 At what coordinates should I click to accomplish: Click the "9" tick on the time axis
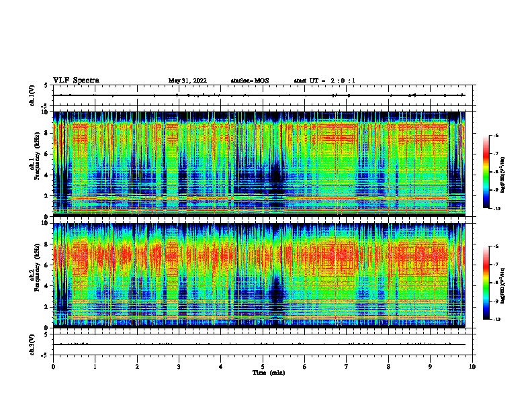click(430, 367)
